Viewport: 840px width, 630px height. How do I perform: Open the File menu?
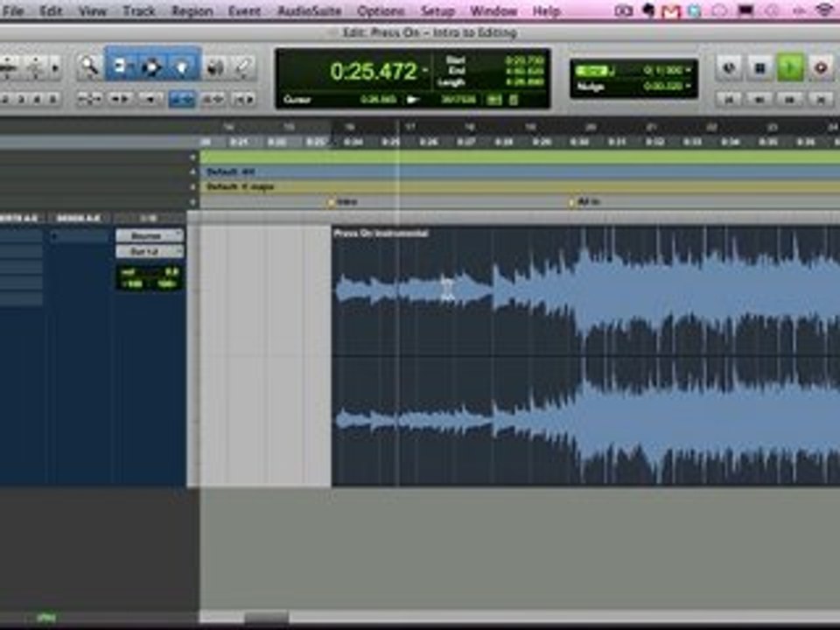13,10
